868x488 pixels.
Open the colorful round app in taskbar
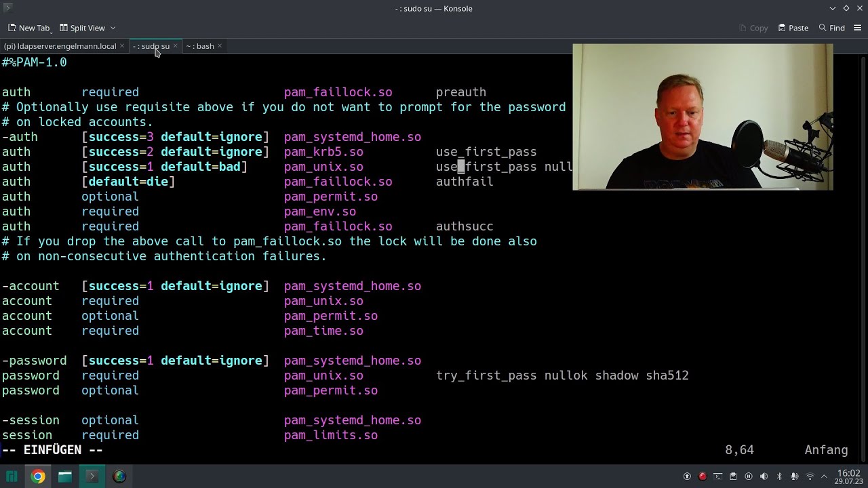tap(119, 476)
